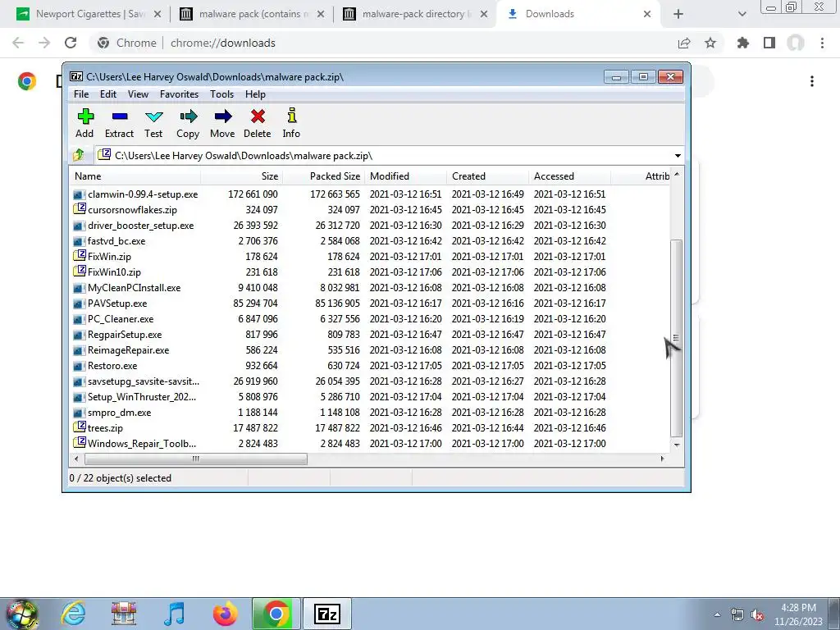Sort by Packed Size column header
Viewport: 840px width, 630px height.
pyautogui.click(x=323, y=176)
